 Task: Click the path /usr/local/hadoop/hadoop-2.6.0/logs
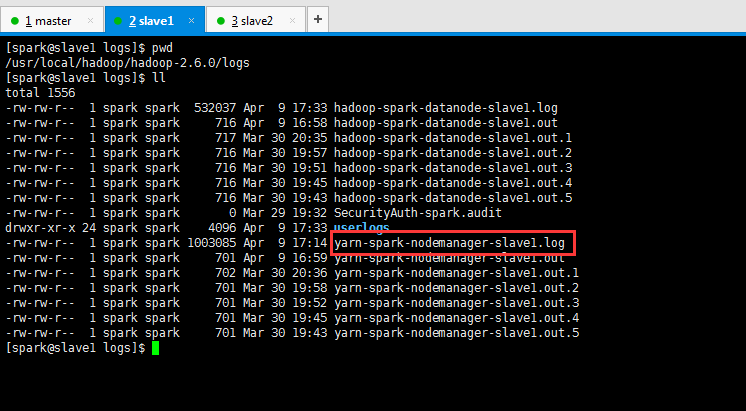tap(127, 63)
